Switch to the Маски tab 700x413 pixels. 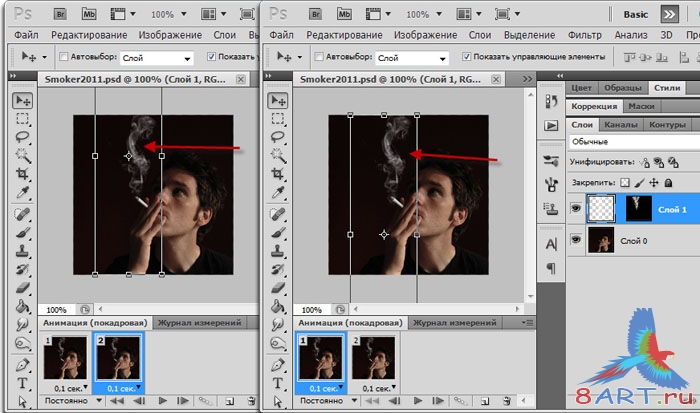(641, 106)
